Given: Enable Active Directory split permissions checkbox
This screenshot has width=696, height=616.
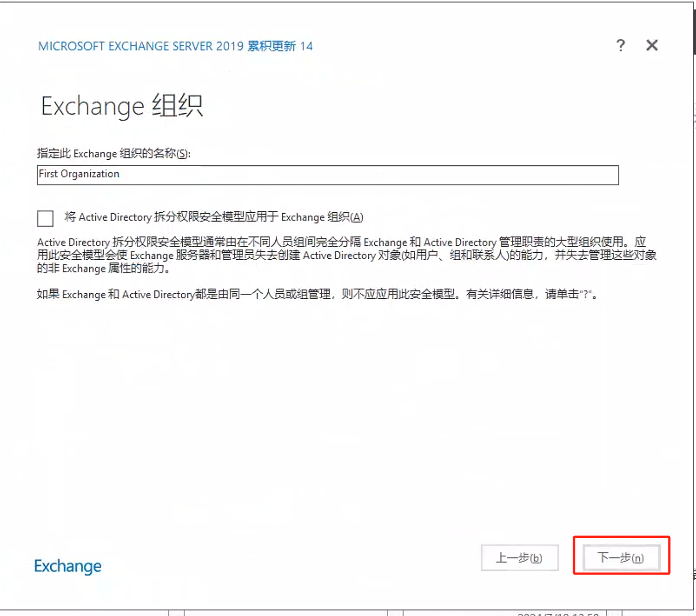Looking at the screenshot, I should [45, 218].
